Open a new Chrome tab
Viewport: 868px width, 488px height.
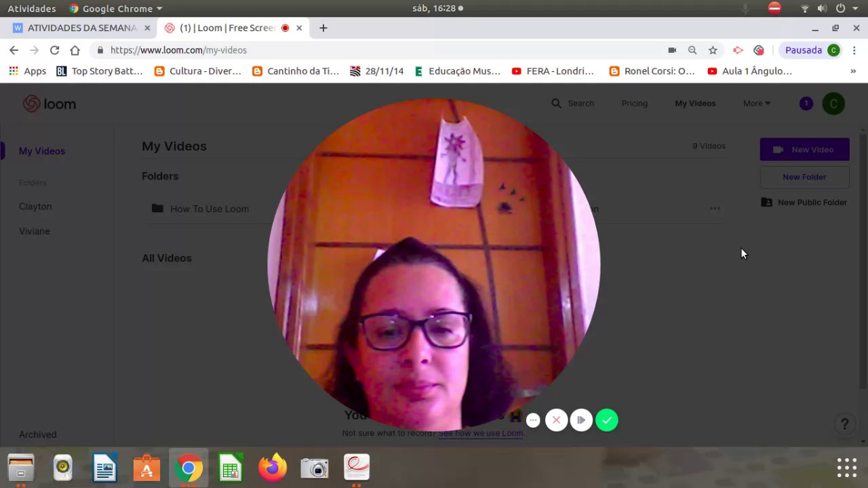tap(323, 28)
